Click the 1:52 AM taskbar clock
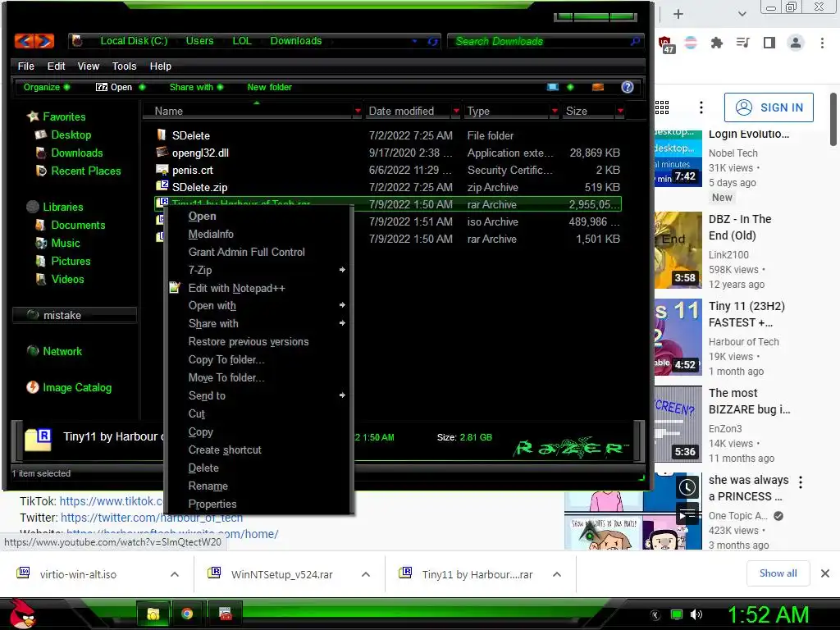The image size is (840, 630). point(768,614)
